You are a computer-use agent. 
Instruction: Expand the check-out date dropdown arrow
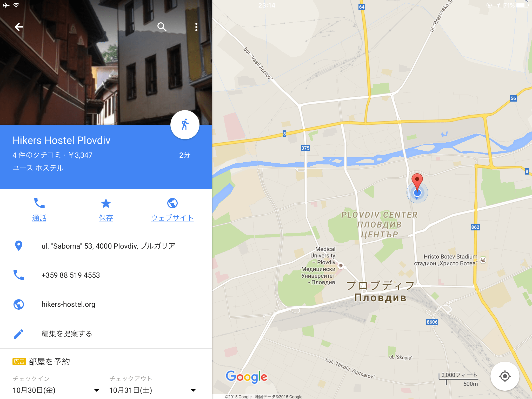click(x=193, y=390)
